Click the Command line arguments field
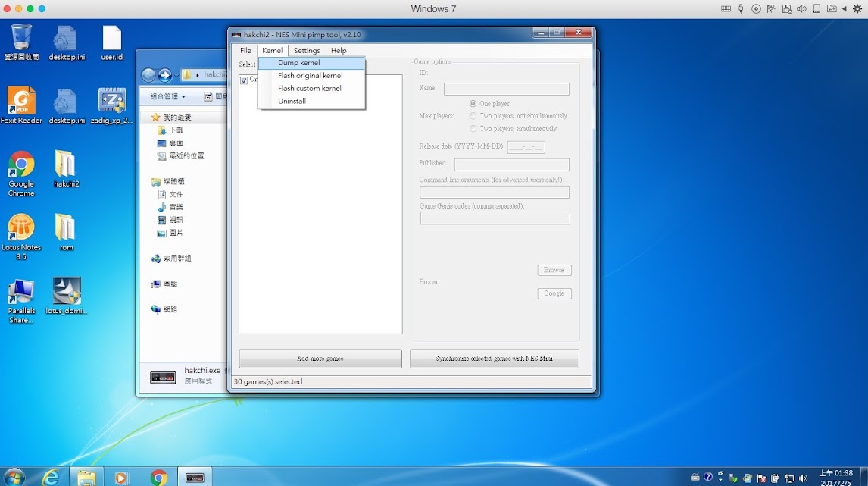The width and height of the screenshot is (868, 486). pyautogui.click(x=495, y=193)
